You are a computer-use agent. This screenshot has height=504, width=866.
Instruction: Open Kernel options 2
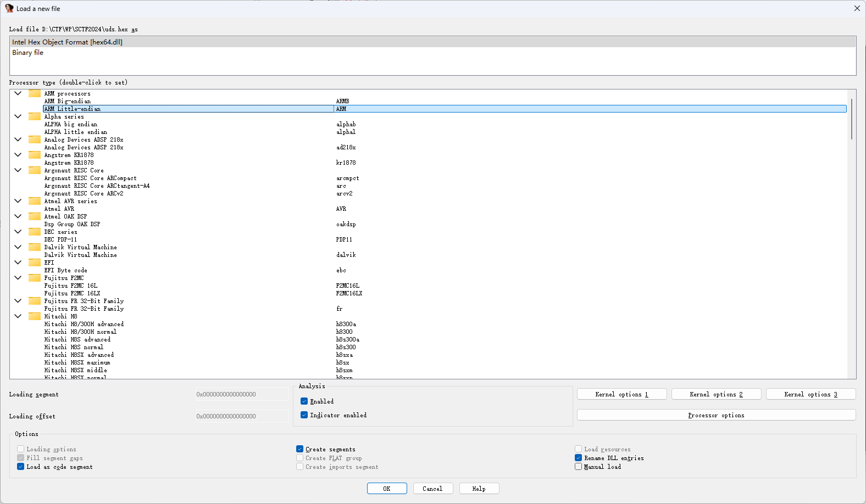(717, 394)
